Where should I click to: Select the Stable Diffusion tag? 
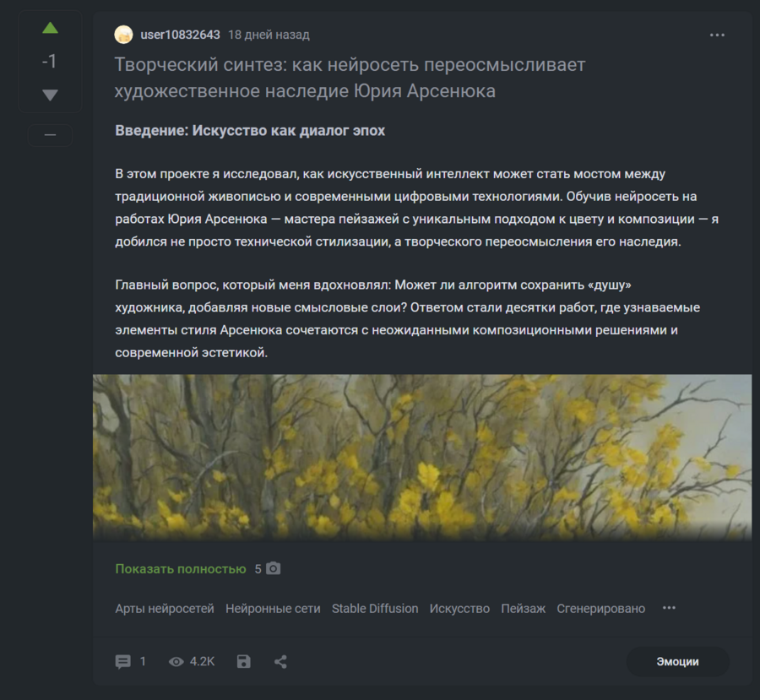375,608
